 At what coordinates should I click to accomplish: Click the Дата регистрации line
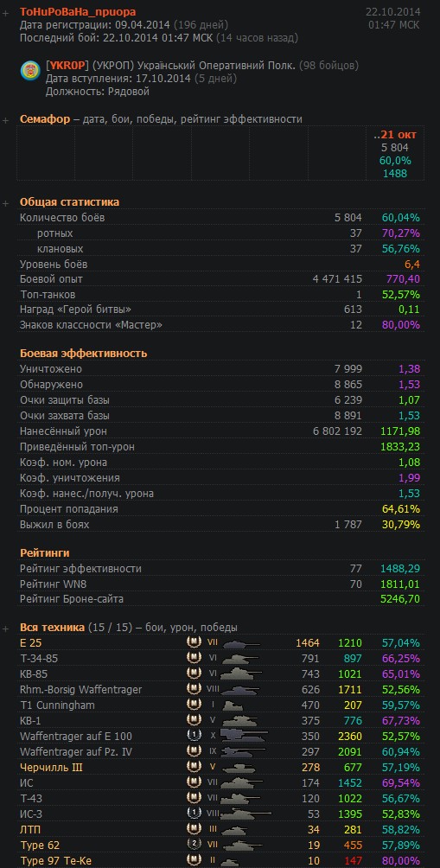[x=124, y=24]
